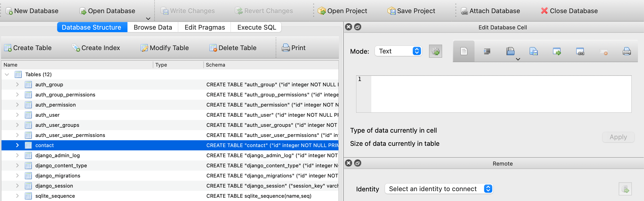Click the Save Project label
The width and height of the screenshot is (644, 201).
pyautogui.click(x=416, y=11)
